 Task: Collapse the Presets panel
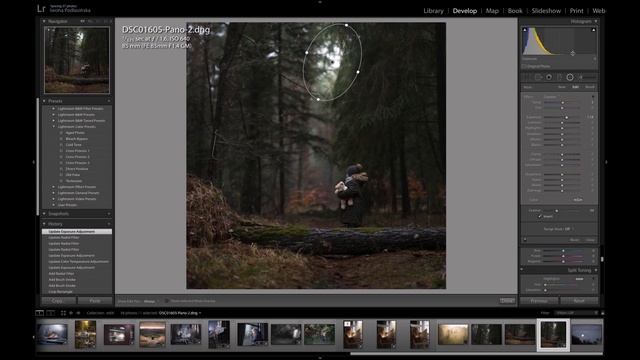(44, 101)
